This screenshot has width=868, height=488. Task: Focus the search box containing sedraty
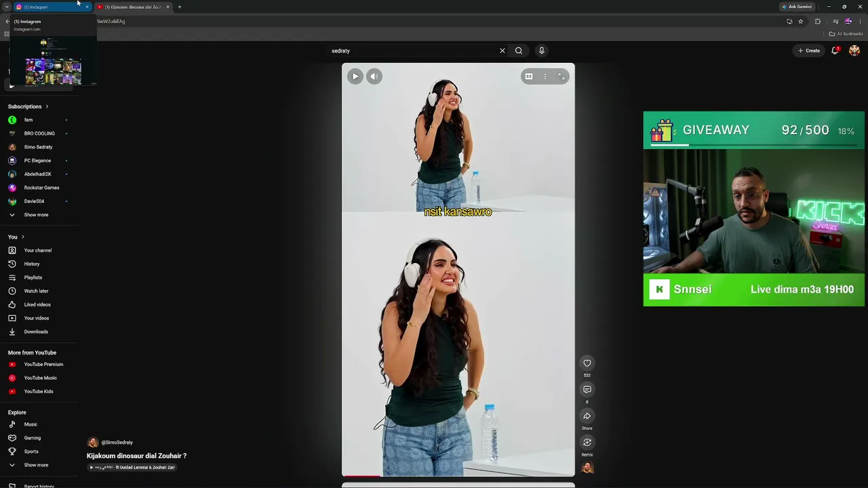coord(412,51)
